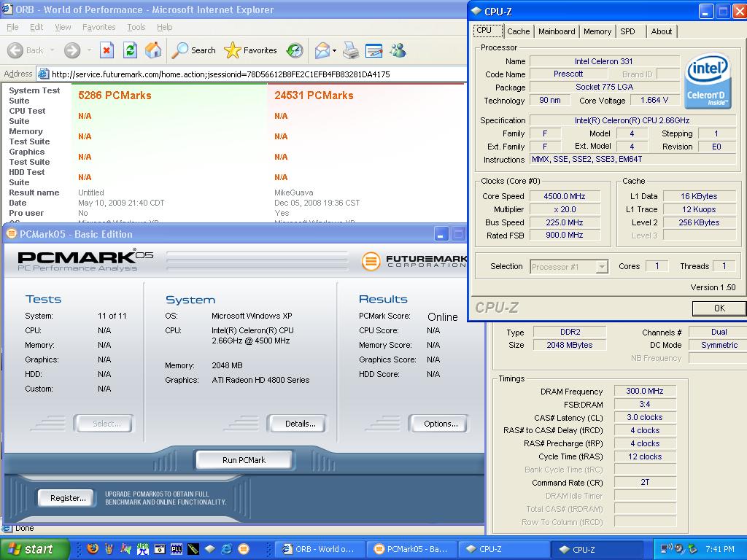Click the 4500.0 MHz Core Speed value
This screenshot has height=560, width=747.
click(565, 196)
